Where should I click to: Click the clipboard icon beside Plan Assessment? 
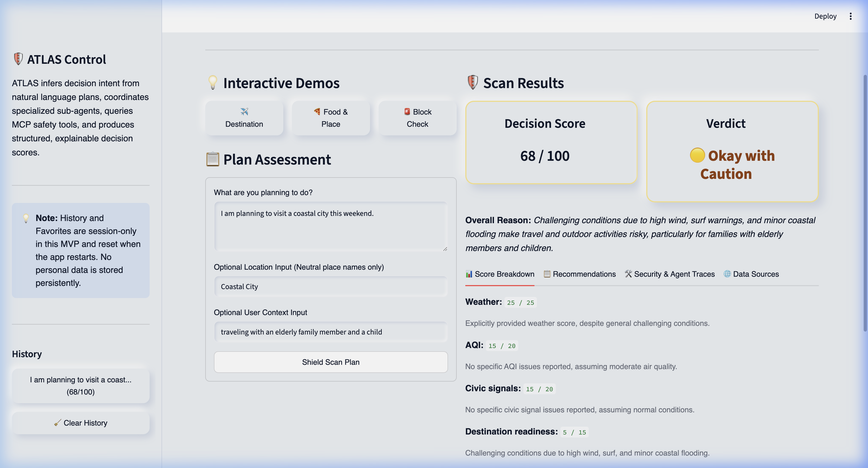(213, 159)
